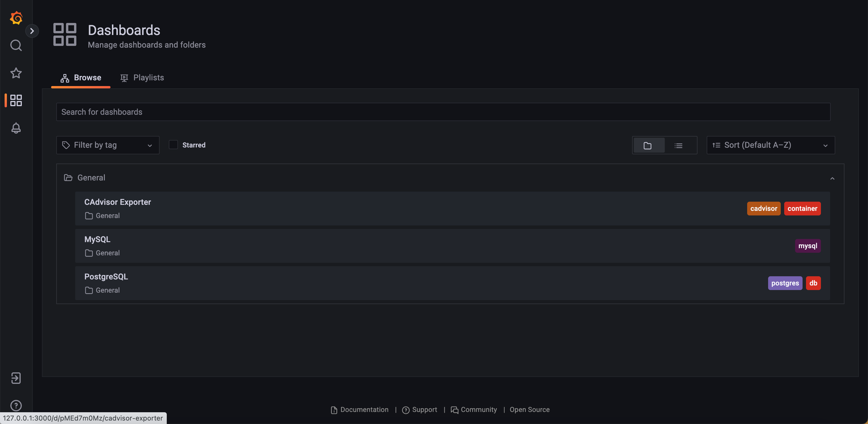Switch to list view layout

tap(679, 145)
